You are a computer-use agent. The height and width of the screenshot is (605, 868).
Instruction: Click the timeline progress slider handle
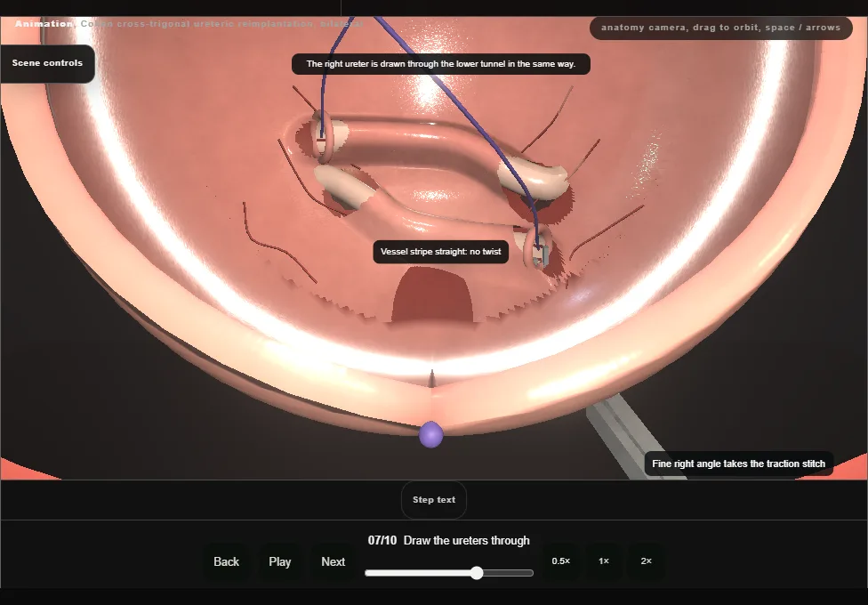click(x=477, y=573)
